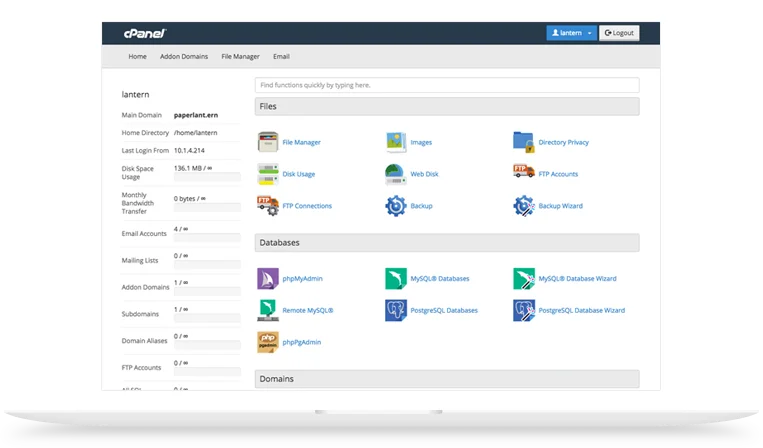Click the Monthly Bandwidth Transfer progress bar

pyautogui.click(x=207, y=207)
